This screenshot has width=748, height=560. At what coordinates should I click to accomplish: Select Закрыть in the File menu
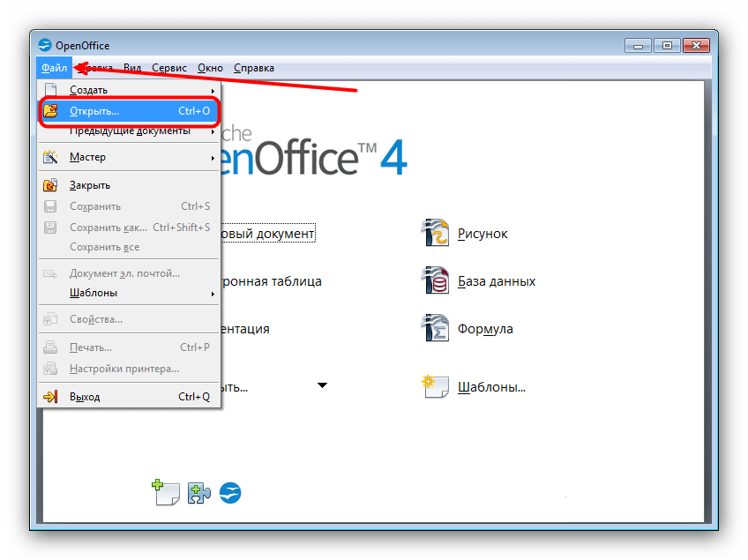(129, 185)
